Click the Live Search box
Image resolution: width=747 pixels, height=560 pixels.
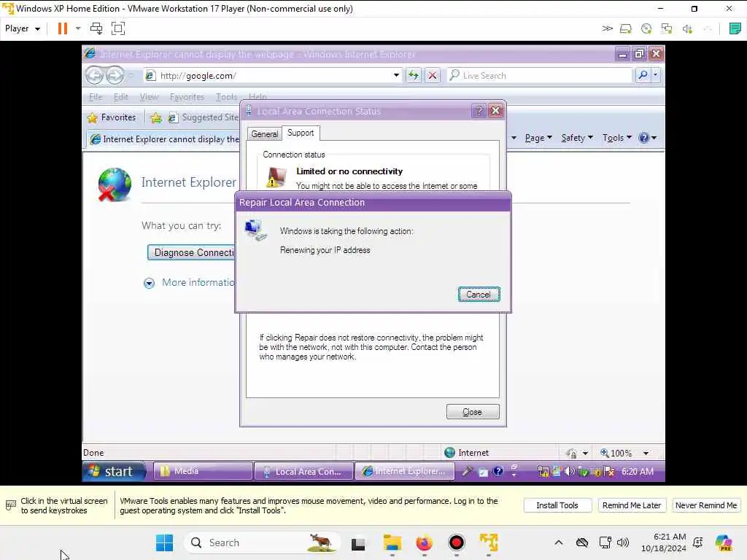(x=540, y=75)
